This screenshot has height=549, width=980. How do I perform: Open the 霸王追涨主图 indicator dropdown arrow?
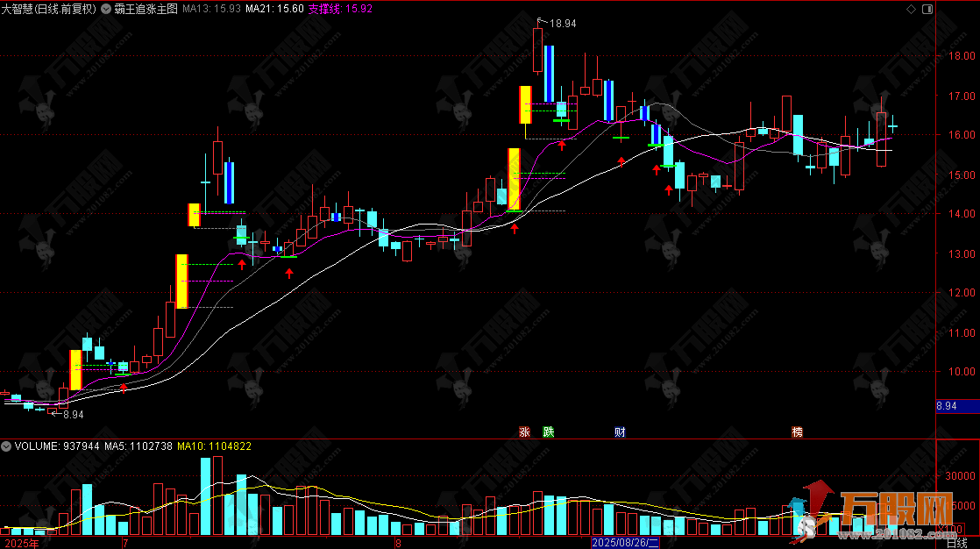(x=108, y=8)
